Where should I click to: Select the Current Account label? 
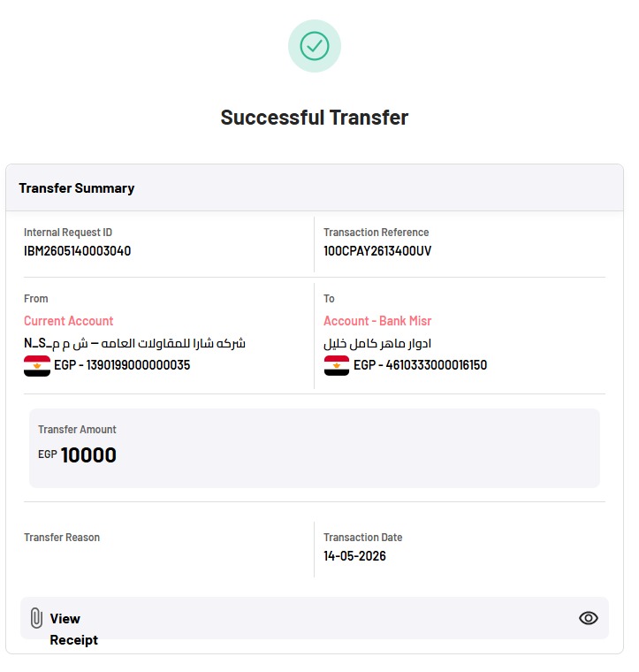[x=69, y=321]
